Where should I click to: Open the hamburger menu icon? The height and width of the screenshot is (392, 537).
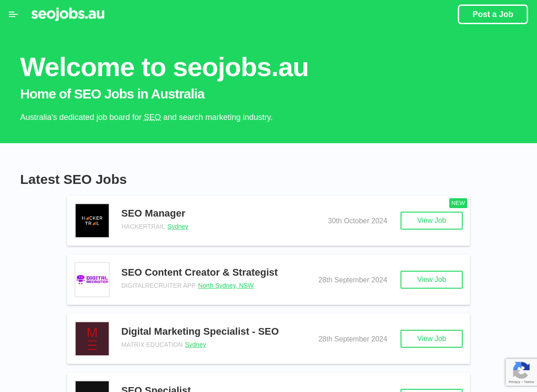coord(13,14)
